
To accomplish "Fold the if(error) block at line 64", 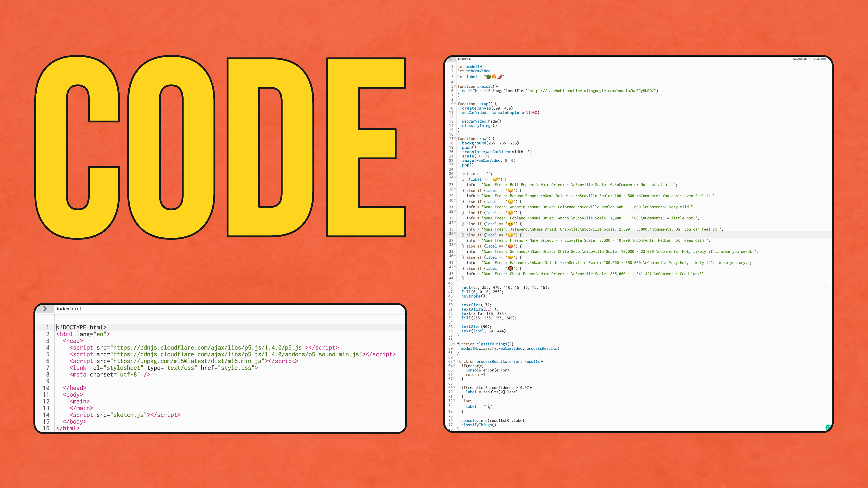I will (x=454, y=366).
